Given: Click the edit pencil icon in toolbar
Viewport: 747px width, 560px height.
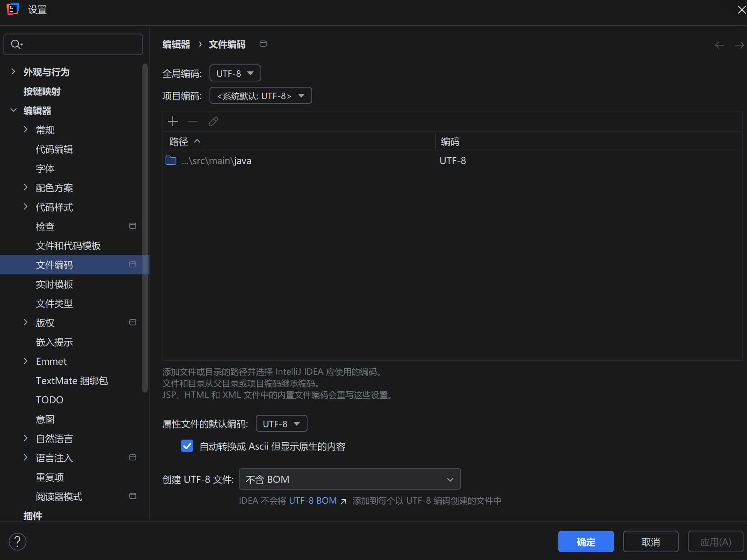Looking at the screenshot, I should click(x=213, y=122).
